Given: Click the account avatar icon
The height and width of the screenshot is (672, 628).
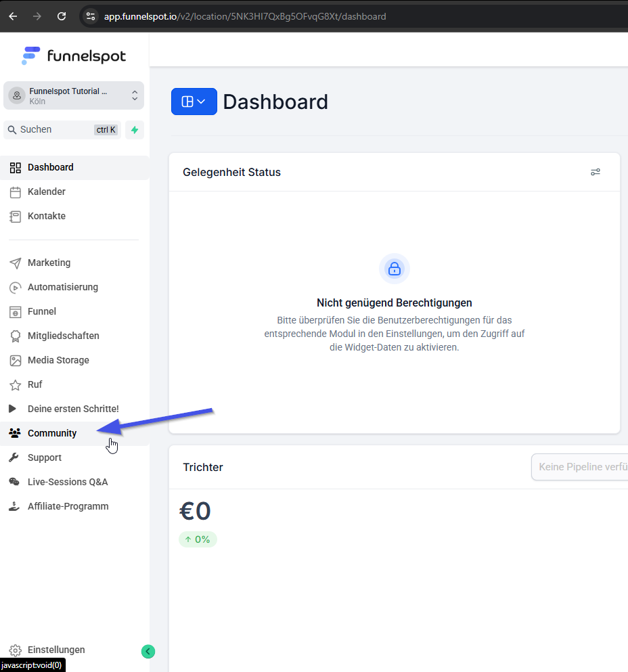Looking at the screenshot, I should pyautogui.click(x=17, y=95).
